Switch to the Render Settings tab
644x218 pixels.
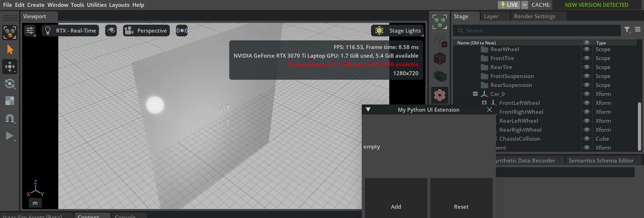click(x=535, y=16)
